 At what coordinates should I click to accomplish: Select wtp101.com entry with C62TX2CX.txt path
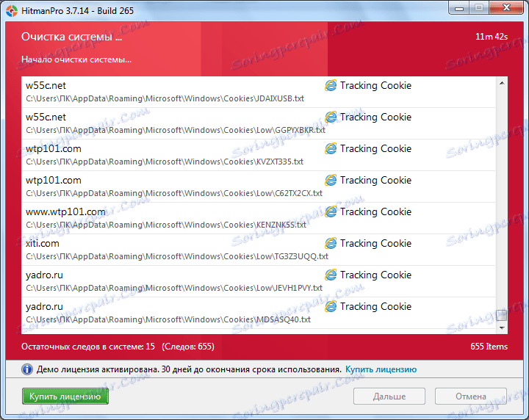coord(259,187)
